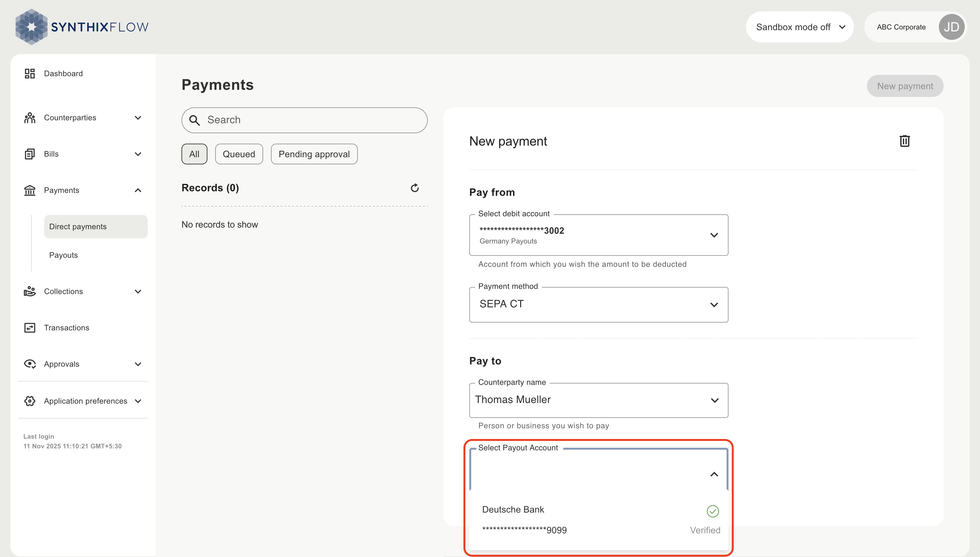This screenshot has width=980, height=557.
Task: Click the Pay to heading
Action: tap(485, 361)
